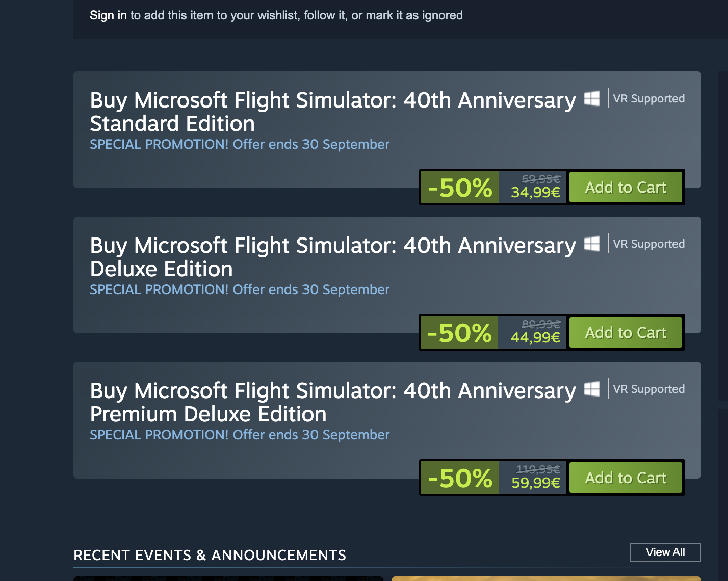
Task: Click the Recent Events & Announcements heading
Action: (210, 555)
